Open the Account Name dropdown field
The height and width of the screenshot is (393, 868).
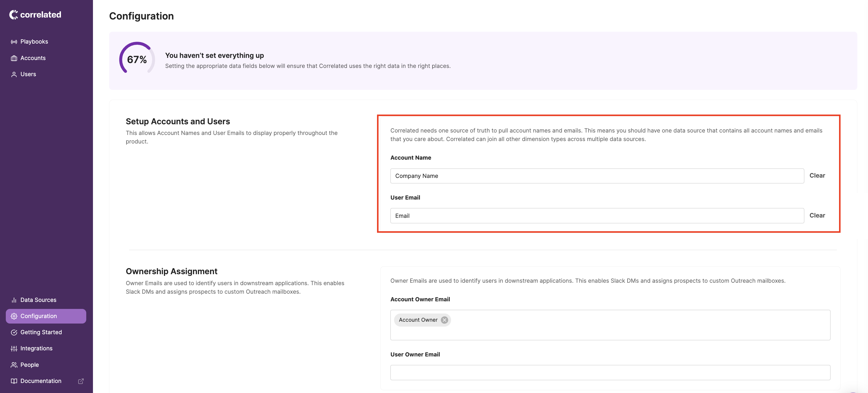tap(597, 176)
